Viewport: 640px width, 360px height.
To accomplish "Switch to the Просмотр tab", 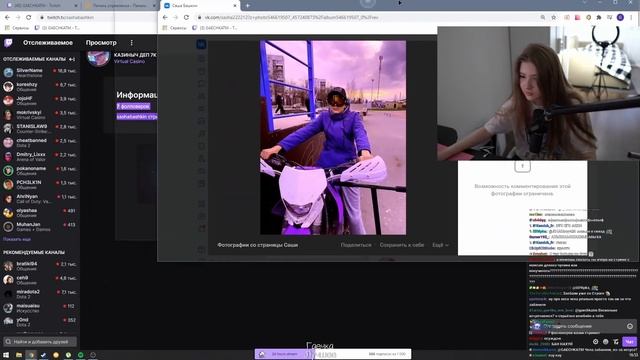I will pyautogui.click(x=101, y=42).
